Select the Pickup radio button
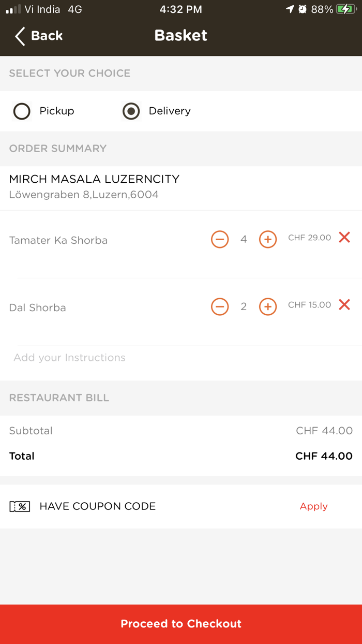362x644 pixels. click(22, 111)
